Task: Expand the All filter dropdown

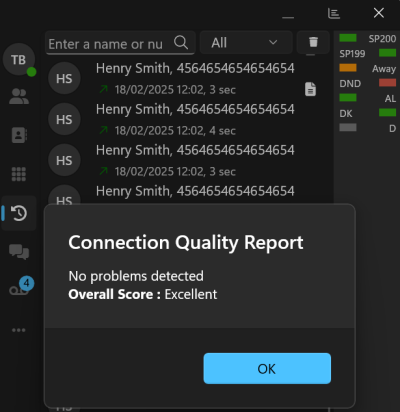Action: [246, 42]
